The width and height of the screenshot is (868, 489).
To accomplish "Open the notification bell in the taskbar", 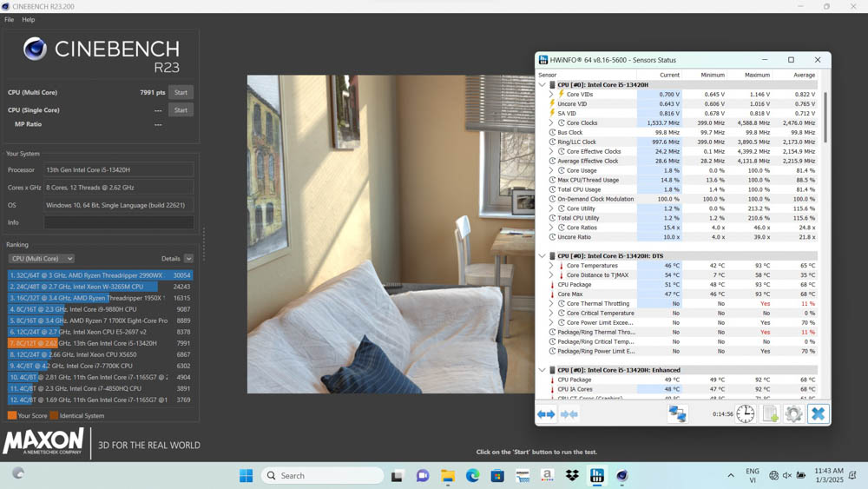I will coord(853,475).
